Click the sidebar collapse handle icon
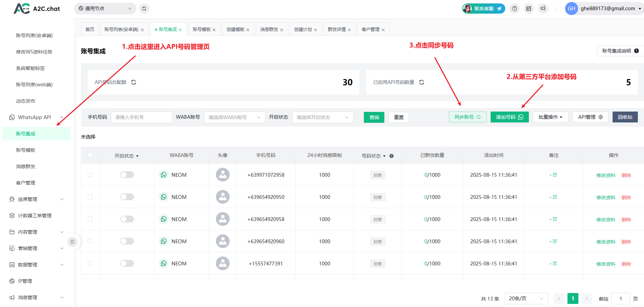 [x=72, y=242]
